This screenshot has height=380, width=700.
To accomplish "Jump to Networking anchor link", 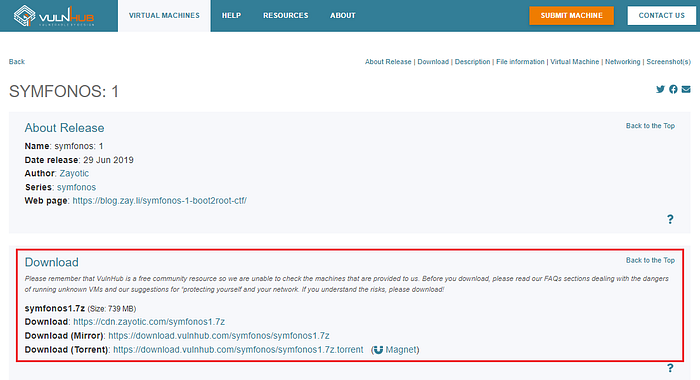I will click(x=622, y=62).
